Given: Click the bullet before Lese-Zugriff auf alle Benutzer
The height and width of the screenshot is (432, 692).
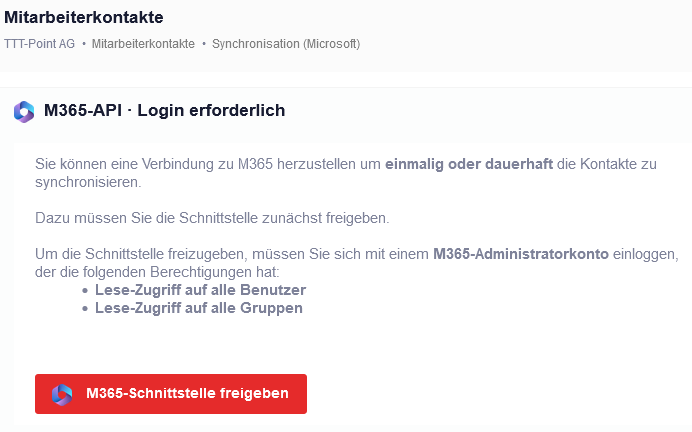Looking at the screenshot, I should [x=84, y=290].
